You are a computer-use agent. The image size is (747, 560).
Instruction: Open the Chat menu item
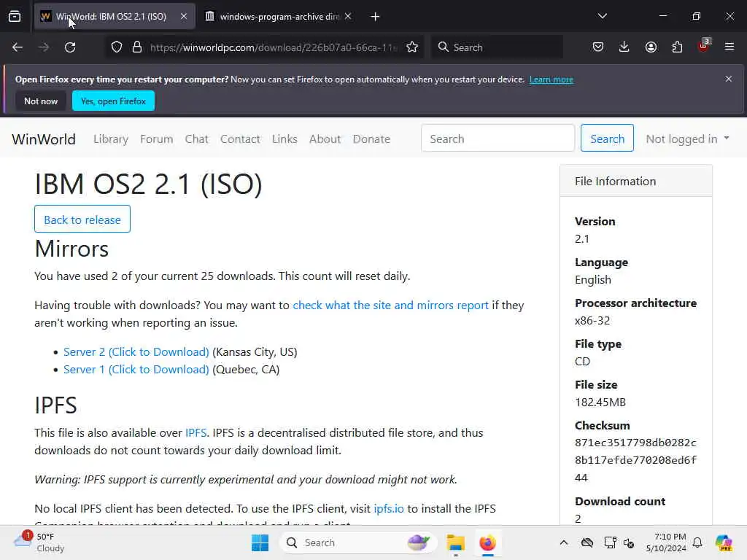(x=197, y=139)
